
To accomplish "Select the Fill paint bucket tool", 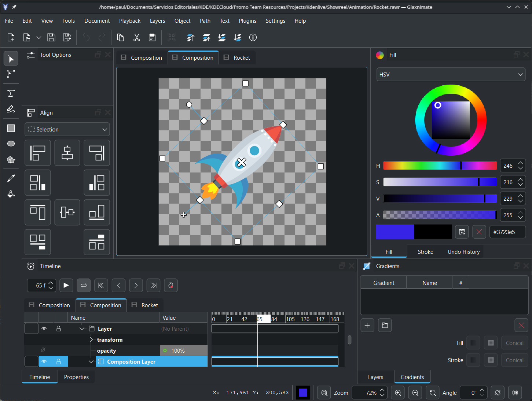I will point(11,194).
